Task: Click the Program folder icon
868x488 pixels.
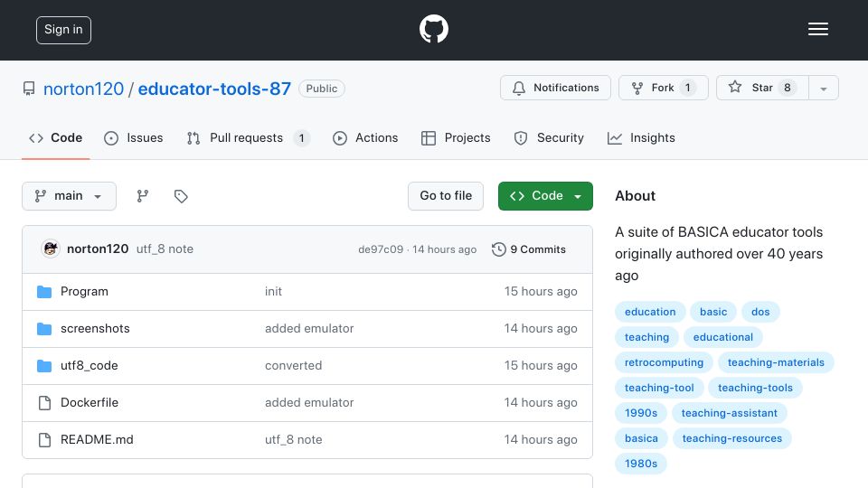Action: click(44, 292)
